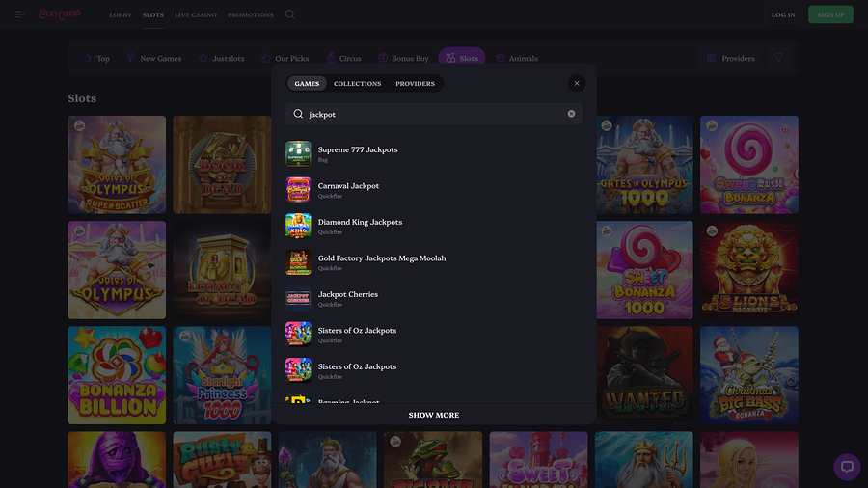
Task: Click the Lucky Circus logo
Action: [x=60, y=14]
